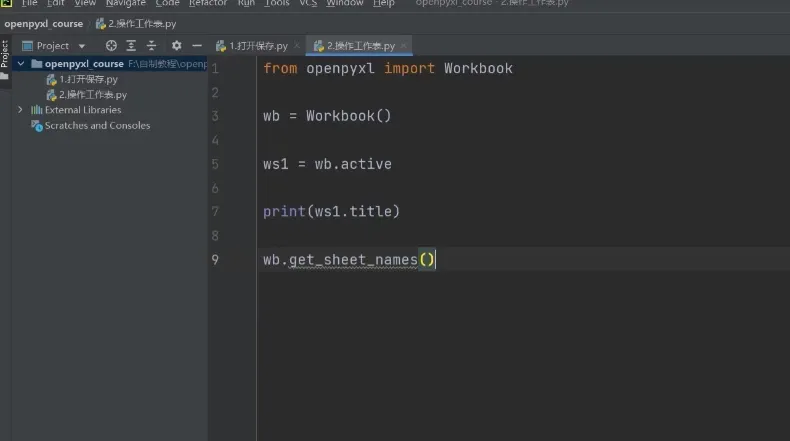Click line number 9 in the gutter
The width and height of the screenshot is (790, 441).
coord(215,260)
